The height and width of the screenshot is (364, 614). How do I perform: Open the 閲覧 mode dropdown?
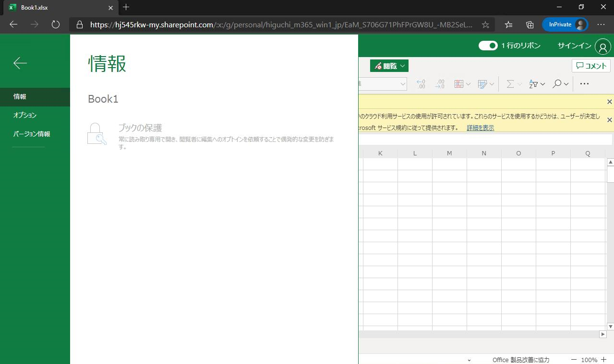coord(389,66)
